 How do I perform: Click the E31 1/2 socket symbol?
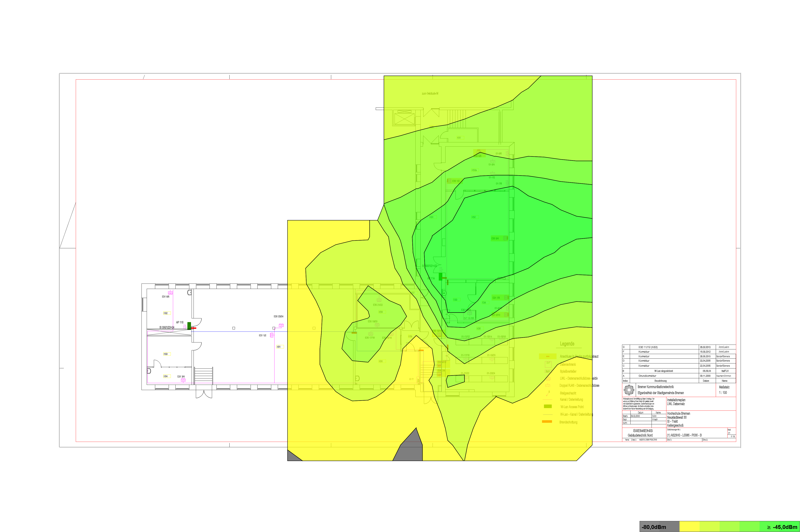click(x=272, y=335)
